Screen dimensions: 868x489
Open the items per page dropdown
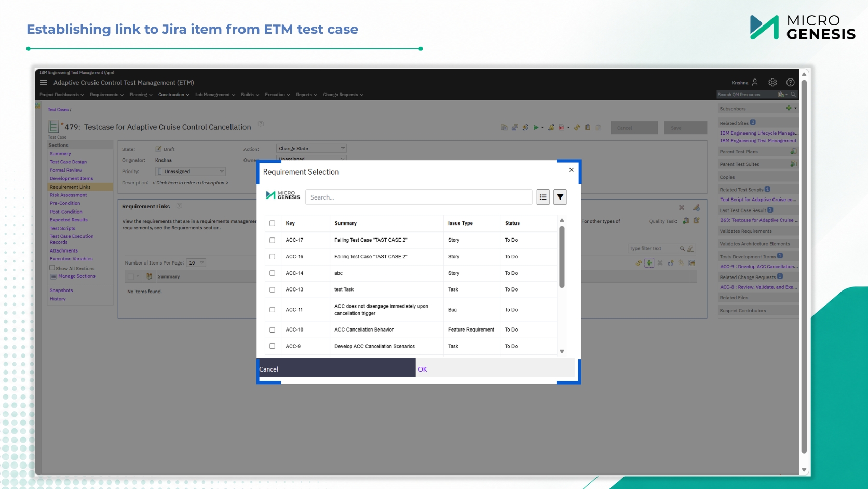tap(196, 263)
